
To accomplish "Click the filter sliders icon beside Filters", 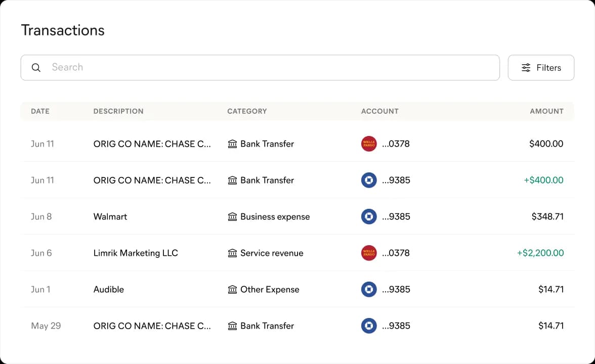I will click(526, 67).
